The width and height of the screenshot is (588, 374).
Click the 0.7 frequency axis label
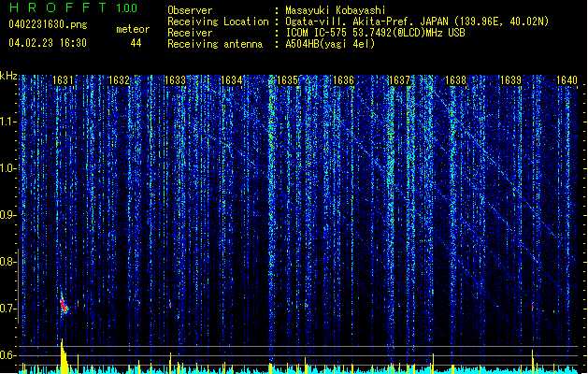tap(7, 309)
